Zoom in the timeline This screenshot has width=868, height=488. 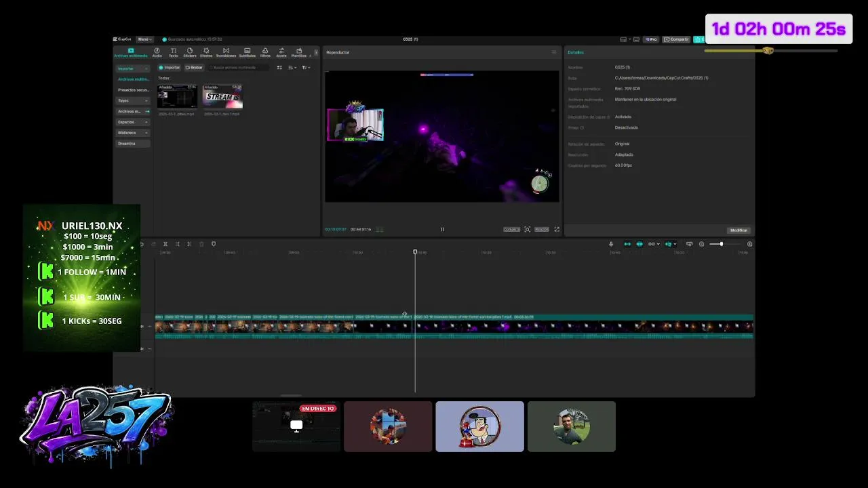click(x=749, y=244)
